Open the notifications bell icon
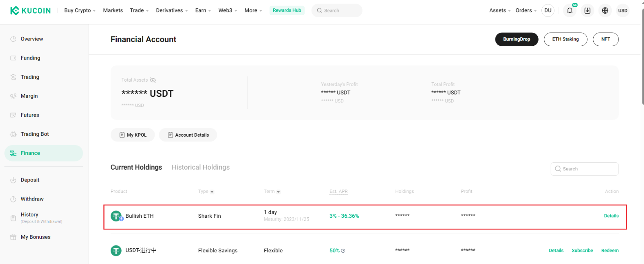644x264 pixels. [x=570, y=10]
